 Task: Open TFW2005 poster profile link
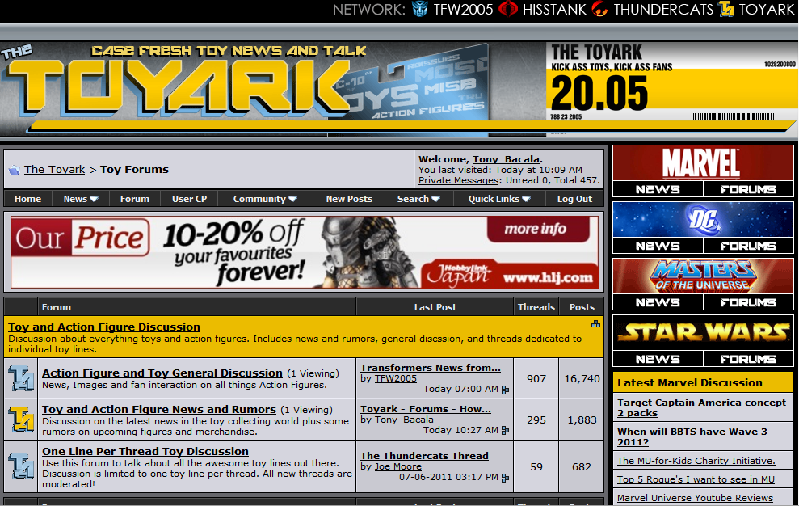click(x=396, y=379)
